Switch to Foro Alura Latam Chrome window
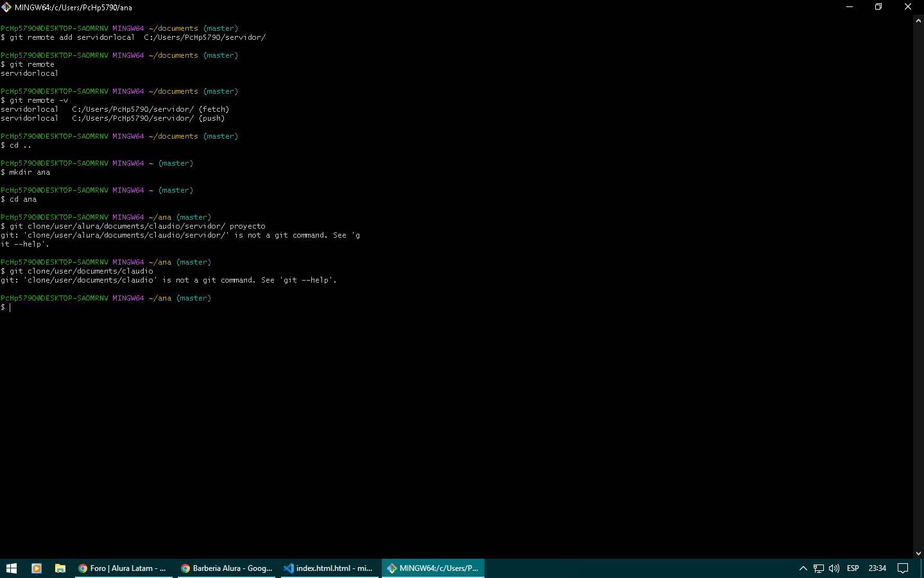This screenshot has width=924, height=578. coord(124,568)
